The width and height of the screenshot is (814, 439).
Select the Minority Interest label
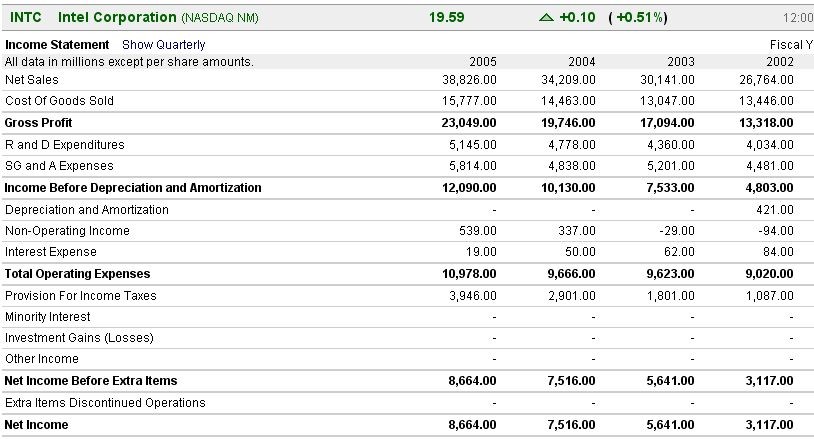48,317
